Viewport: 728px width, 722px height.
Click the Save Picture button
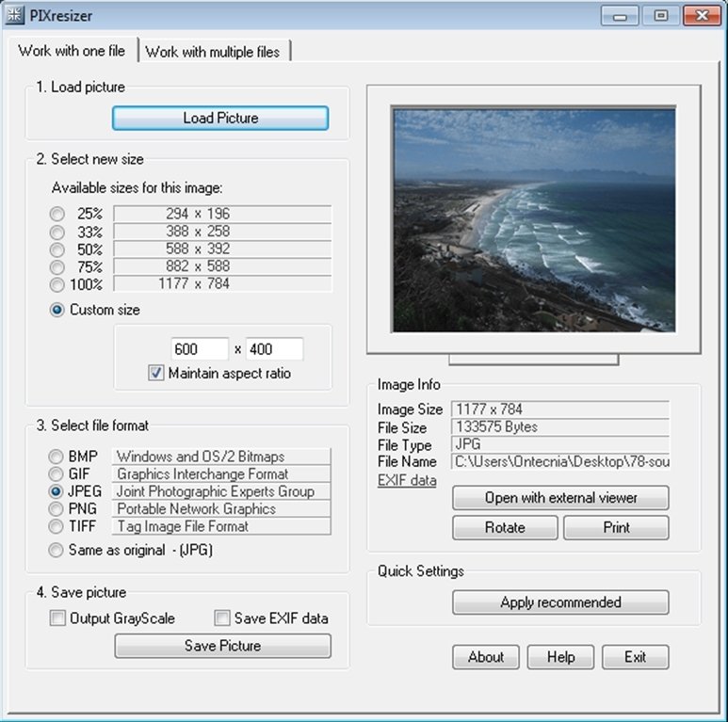223,646
